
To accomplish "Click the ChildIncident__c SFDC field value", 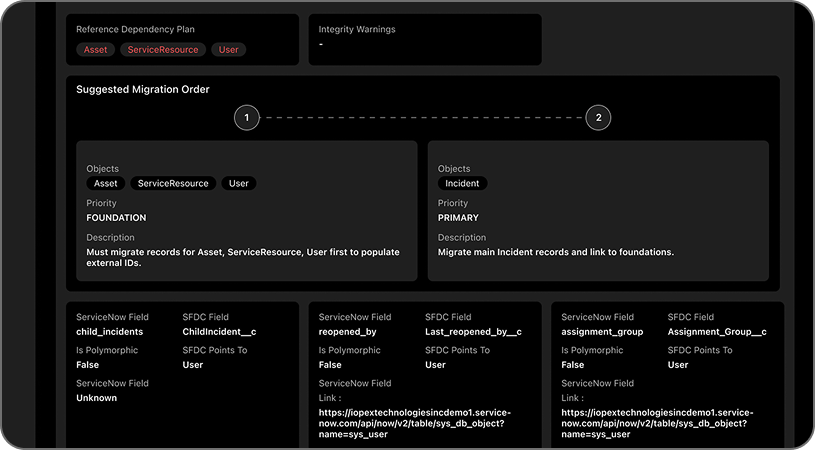I will click(219, 332).
